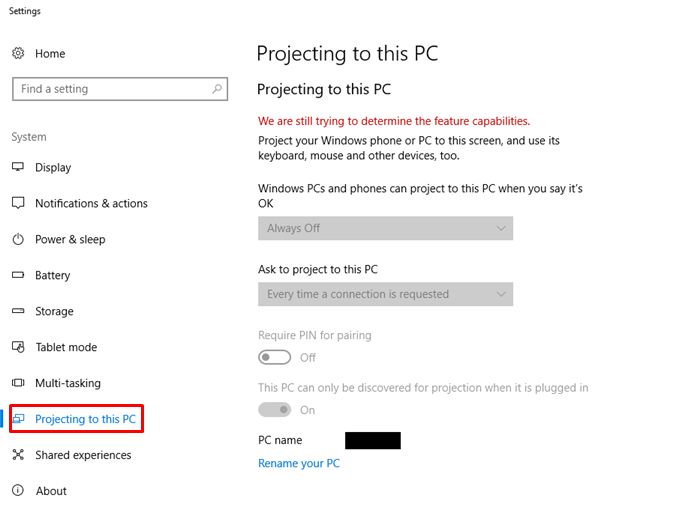Click the Tablet mode icon

click(18, 347)
